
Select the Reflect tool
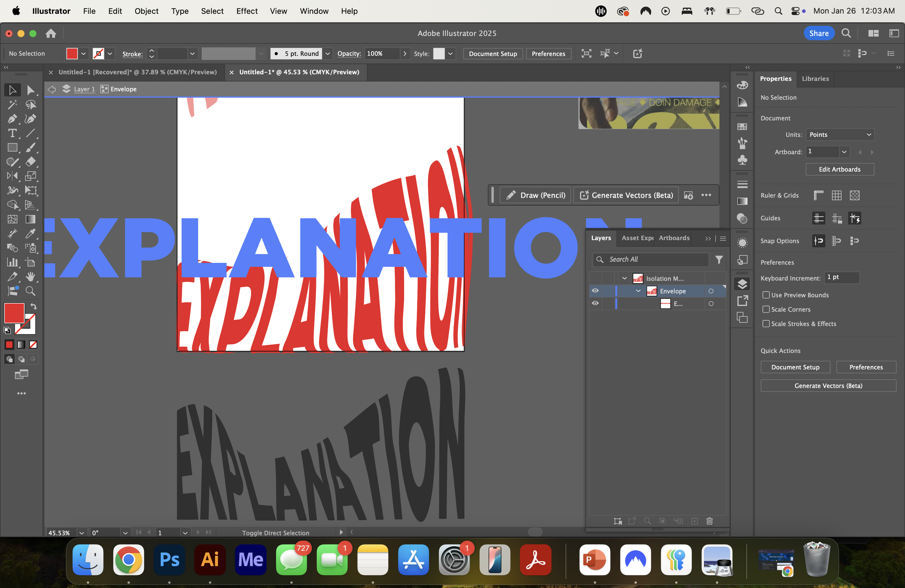(12, 176)
